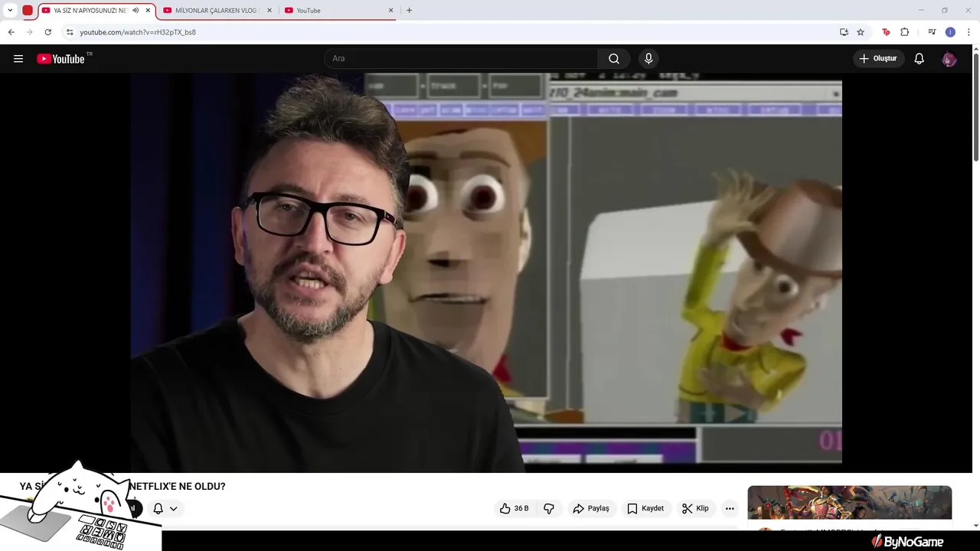Image resolution: width=980 pixels, height=551 pixels.
Task: Open the account avatar menu
Action: point(949,59)
